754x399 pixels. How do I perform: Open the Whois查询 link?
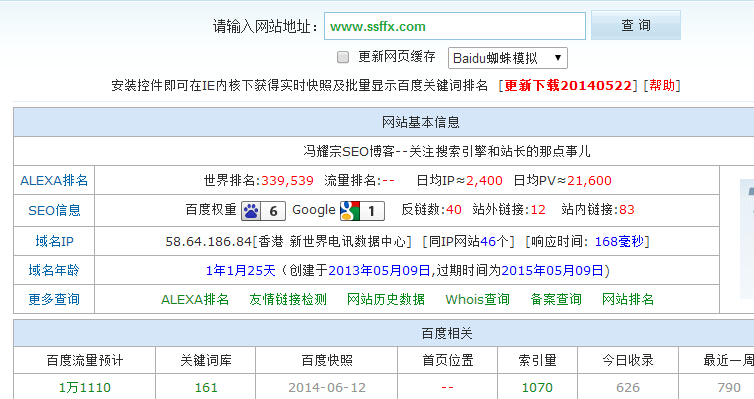tap(478, 299)
